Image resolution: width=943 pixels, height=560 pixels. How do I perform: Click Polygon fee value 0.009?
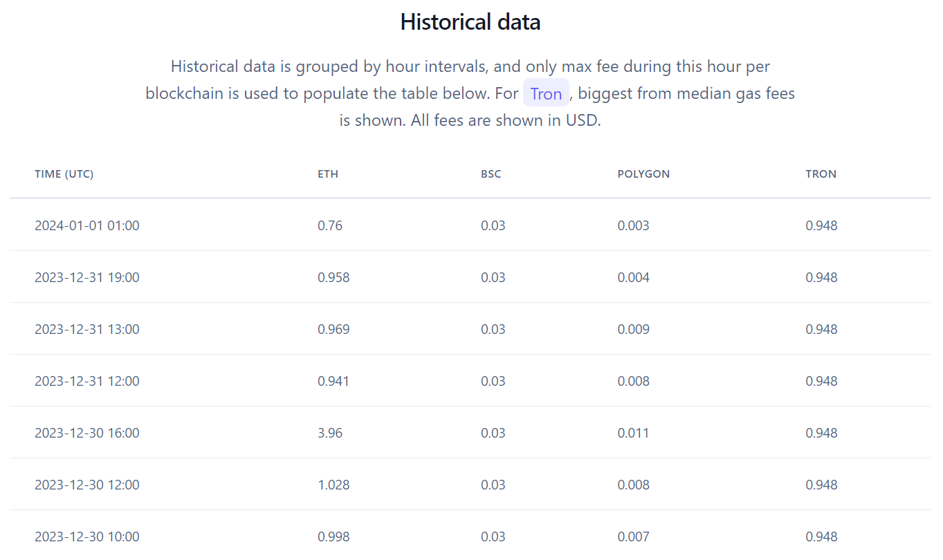tap(634, 329)
